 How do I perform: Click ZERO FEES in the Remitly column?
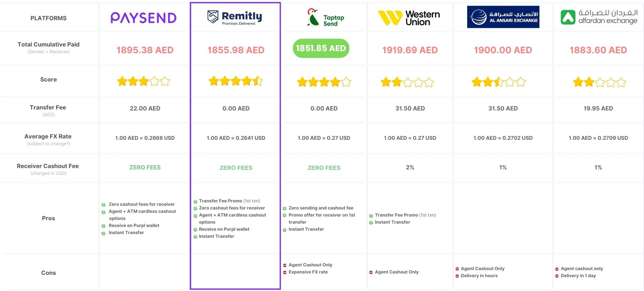pyautogui.click(x=236, y=168)
